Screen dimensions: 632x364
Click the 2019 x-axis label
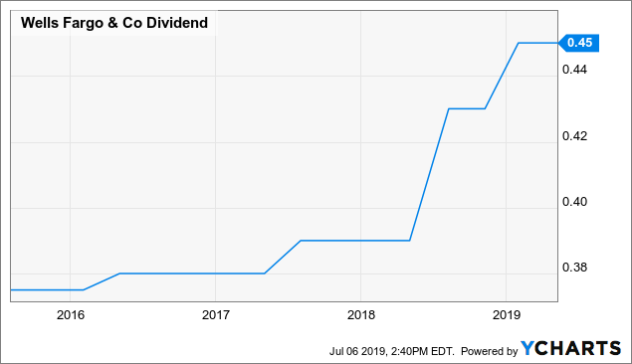507,315
